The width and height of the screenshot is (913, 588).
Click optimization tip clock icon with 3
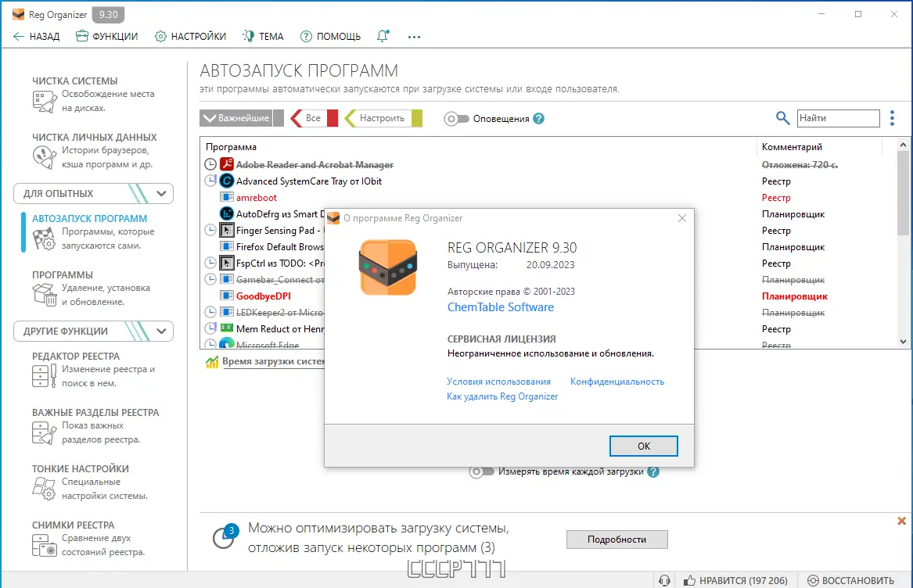coord(226,536)
